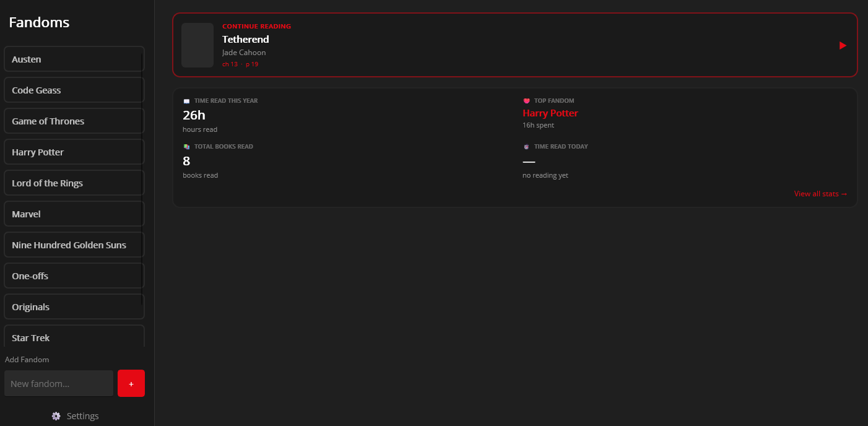Viewport: 868px width, 426px height.
Task: Click the book icon beside Time Read This Year
Action: tap(186, 100)
